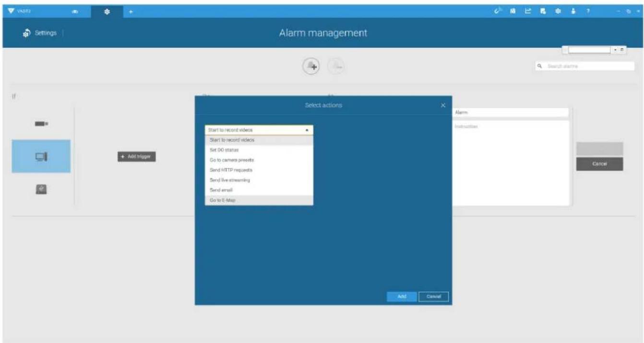Choose Send HTTP requests action

click(259, 170)
